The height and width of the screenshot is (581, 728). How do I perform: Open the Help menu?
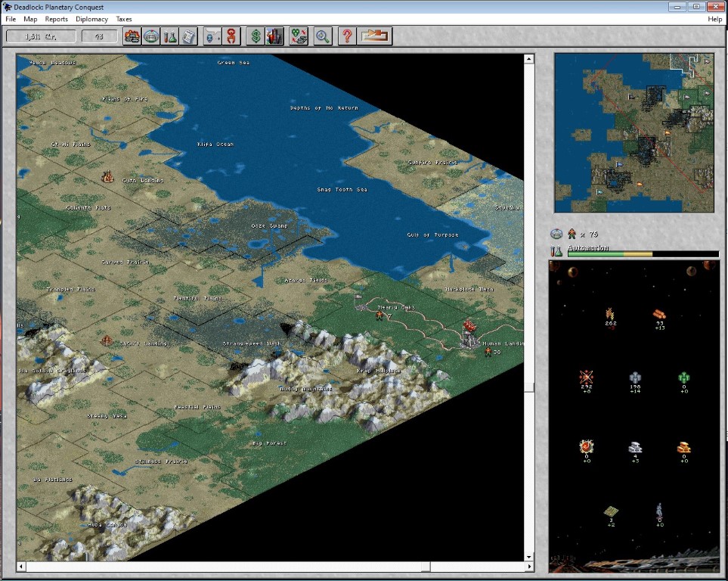714,19
